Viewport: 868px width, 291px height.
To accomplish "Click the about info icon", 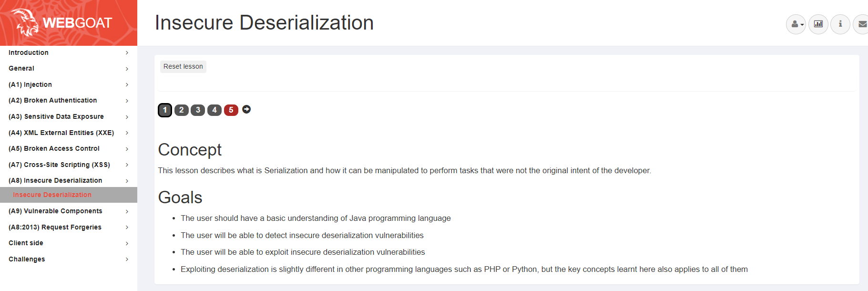I will (x=840, y=24).
